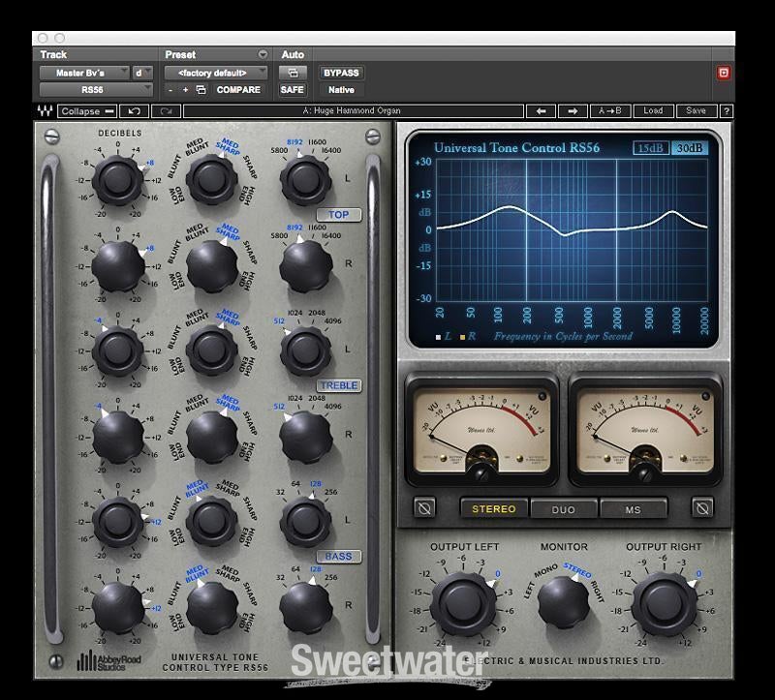Click the Treble L frequency knob
The image size is (775, 700).
305,351
